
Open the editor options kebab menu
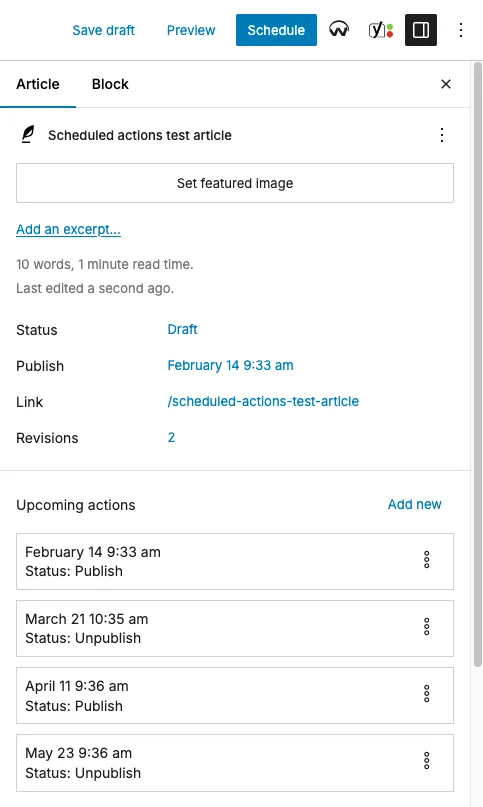pos(461,30)
